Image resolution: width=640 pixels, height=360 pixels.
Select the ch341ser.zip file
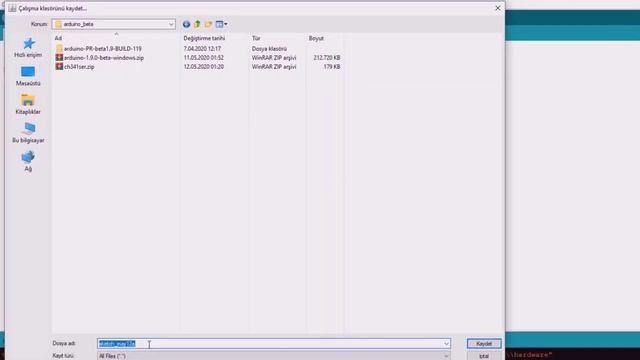click(79, 67)
